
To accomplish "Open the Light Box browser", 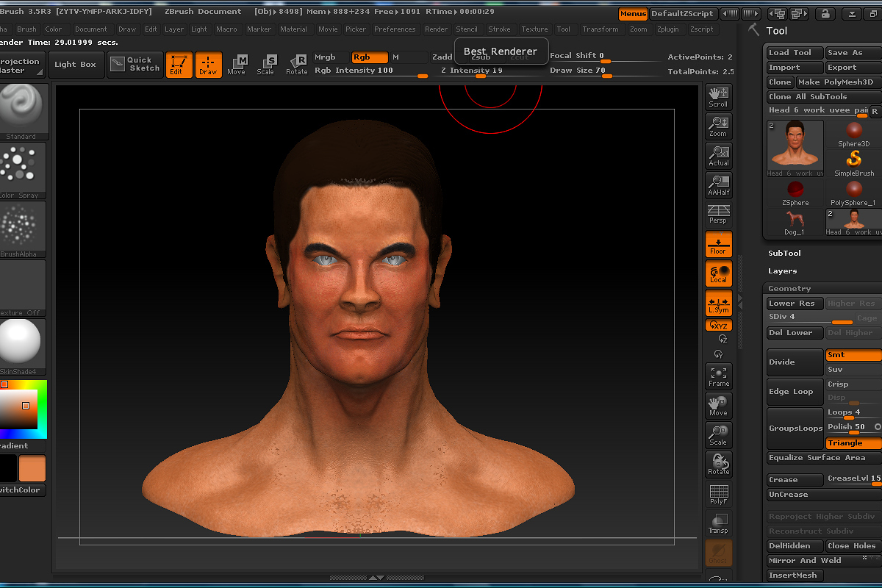I will 75,64.
